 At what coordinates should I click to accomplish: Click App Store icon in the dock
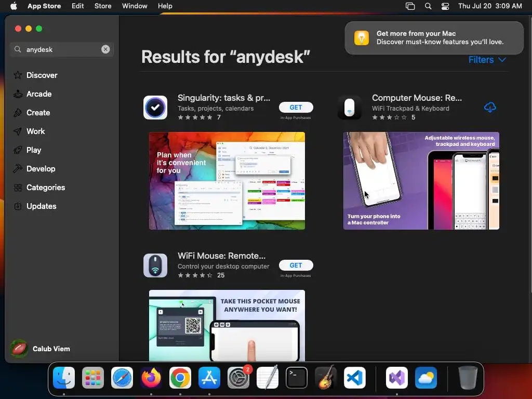[x=209, y=377]
